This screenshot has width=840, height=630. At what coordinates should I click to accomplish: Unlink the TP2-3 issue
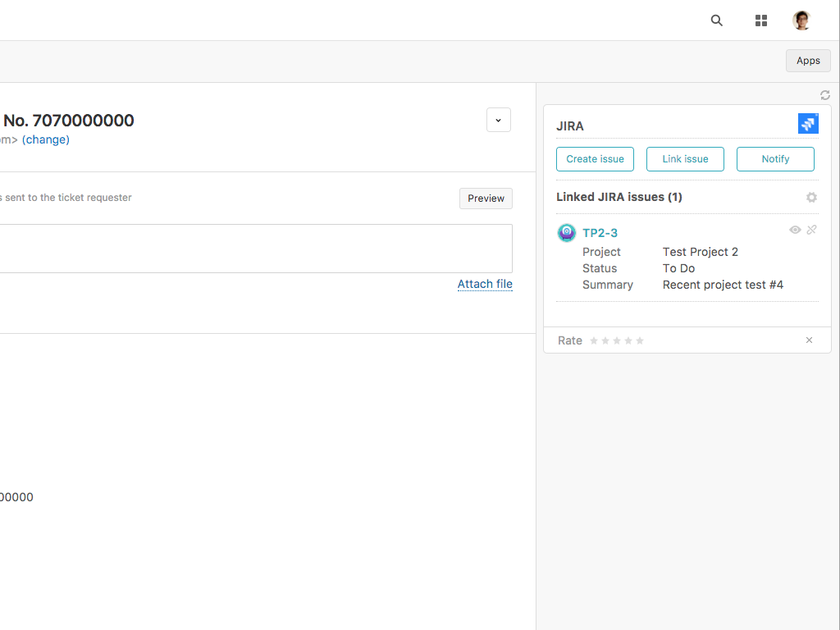coord(811,230)
